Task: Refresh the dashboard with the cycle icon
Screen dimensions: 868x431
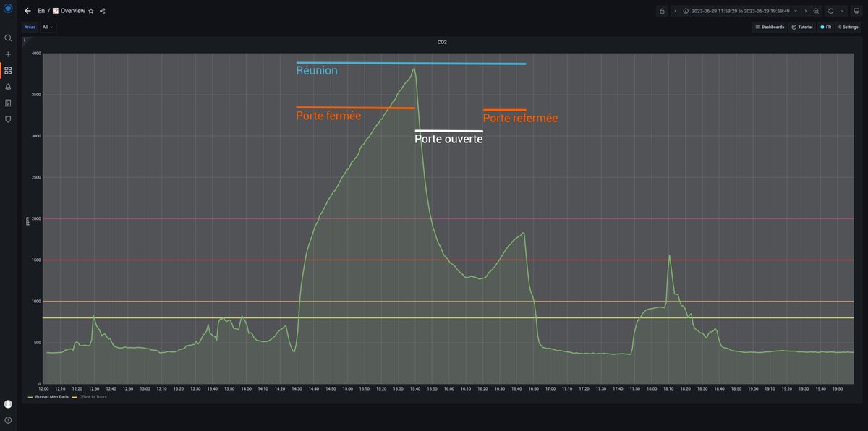Action: (830, 11)
